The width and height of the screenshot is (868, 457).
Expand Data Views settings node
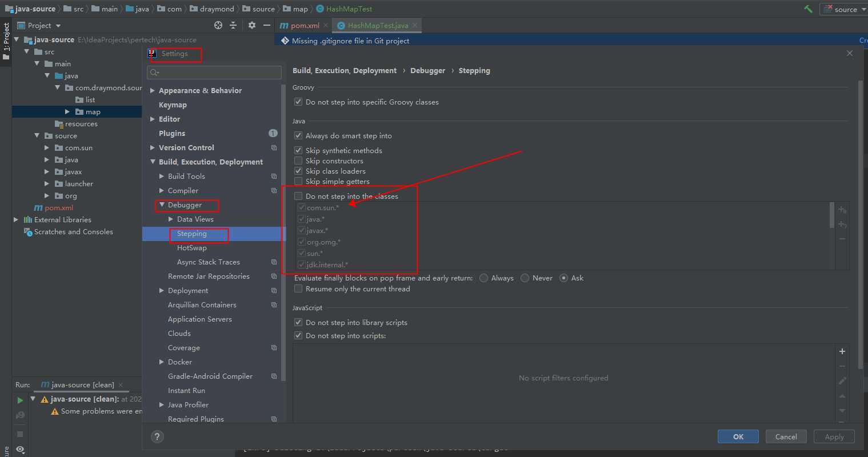point(171,219)
